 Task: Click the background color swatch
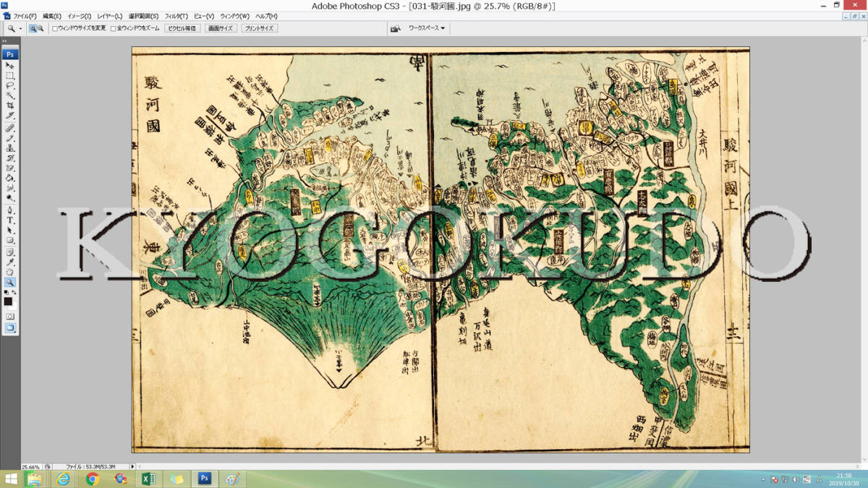tap(14, 307)
